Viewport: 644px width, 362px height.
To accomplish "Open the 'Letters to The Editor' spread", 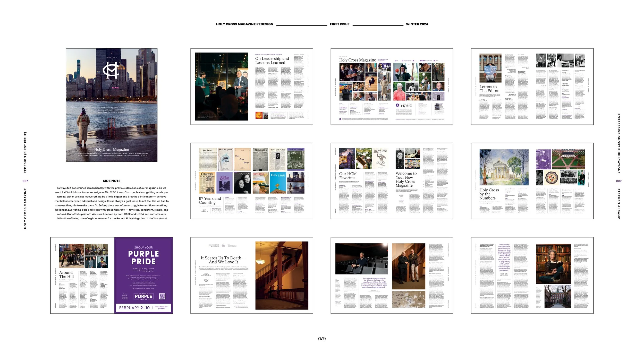I will [532, 87].
